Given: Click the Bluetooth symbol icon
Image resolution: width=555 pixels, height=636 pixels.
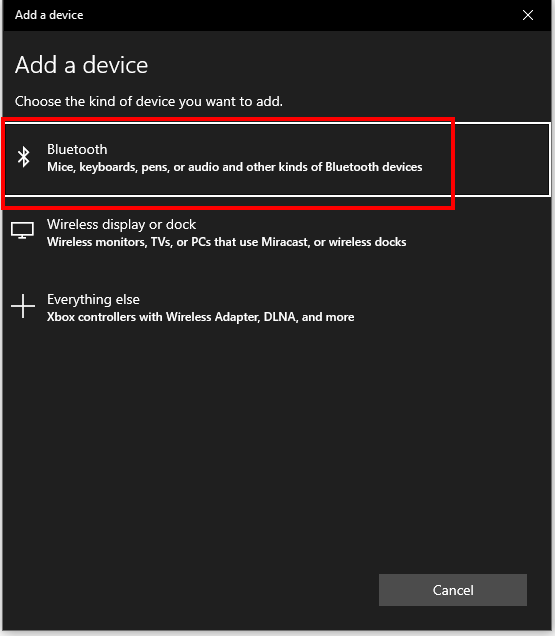Looking at the screenshot, I should [24, 157].
